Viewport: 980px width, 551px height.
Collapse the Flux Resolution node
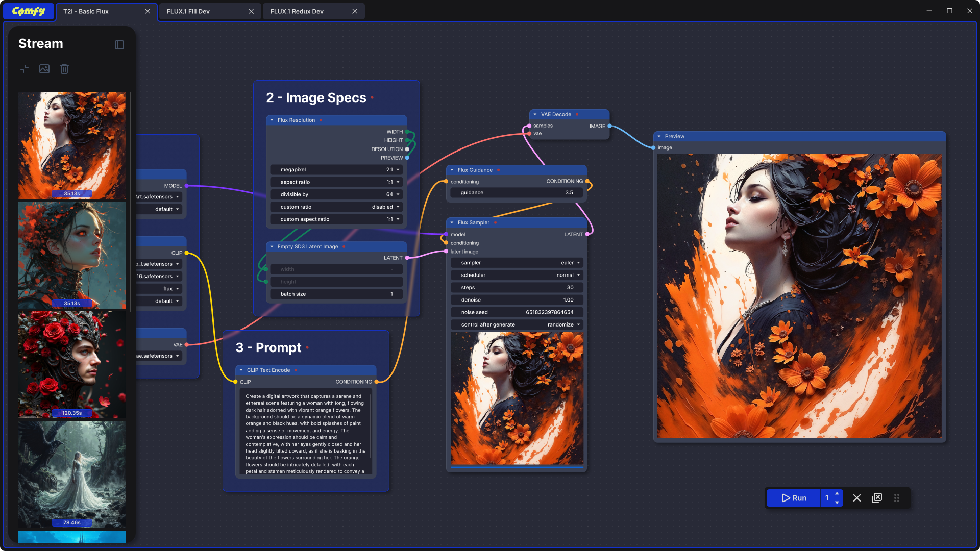[272, 120]
